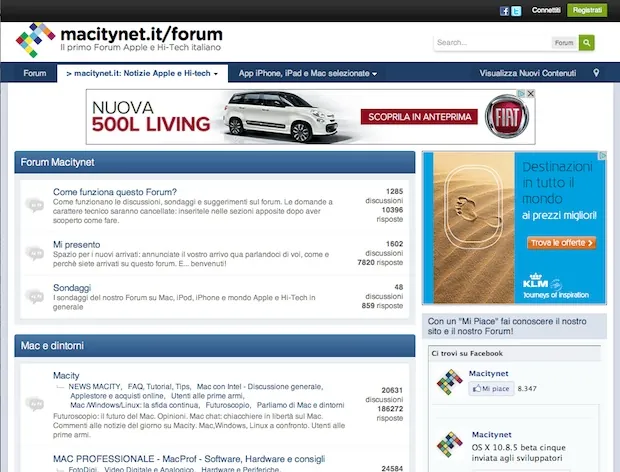Open the Sondaggi forum
The width and height of the screenshot is (620, 472).
(x=72, y=288)
